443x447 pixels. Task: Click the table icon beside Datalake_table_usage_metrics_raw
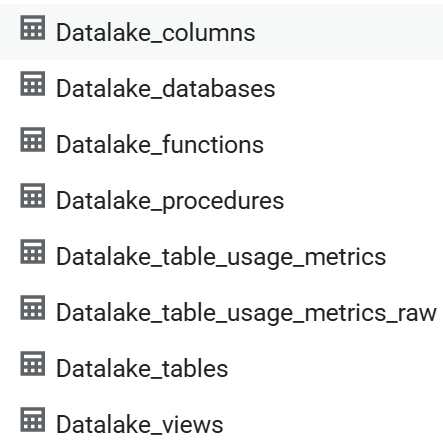[33, 308]
